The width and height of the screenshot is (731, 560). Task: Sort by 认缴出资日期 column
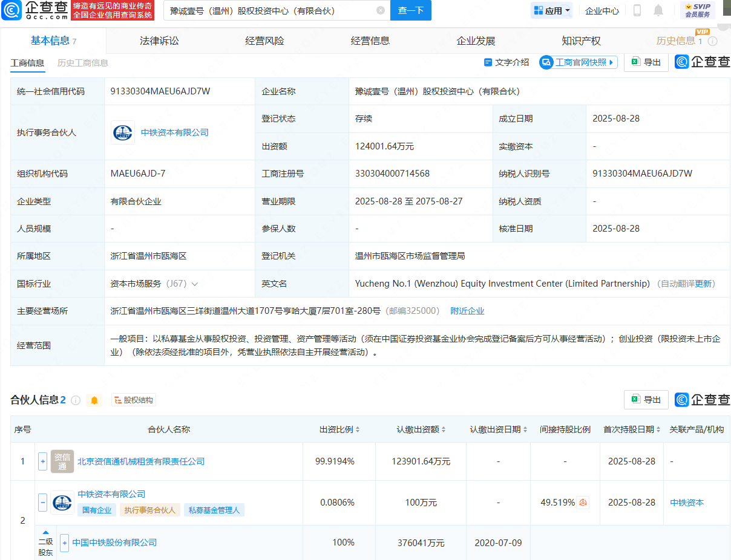[525, 429]
